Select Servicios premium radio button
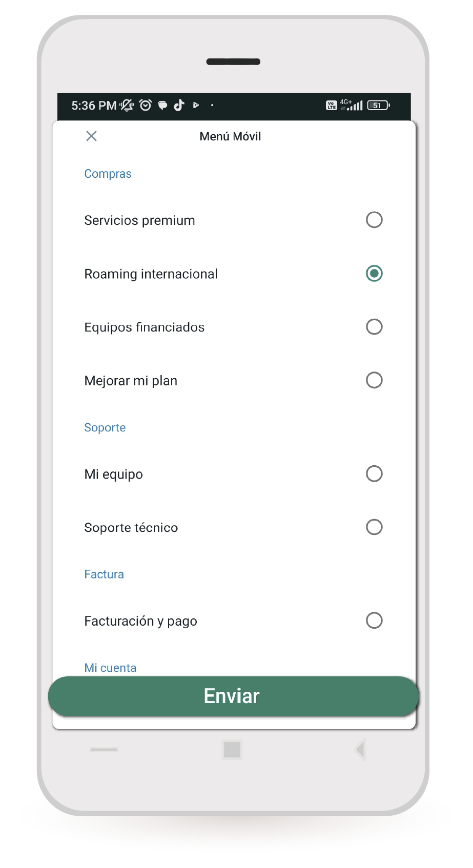Viewport: 473px width, 868px height. pyautogui.click(x=374, y=220)
